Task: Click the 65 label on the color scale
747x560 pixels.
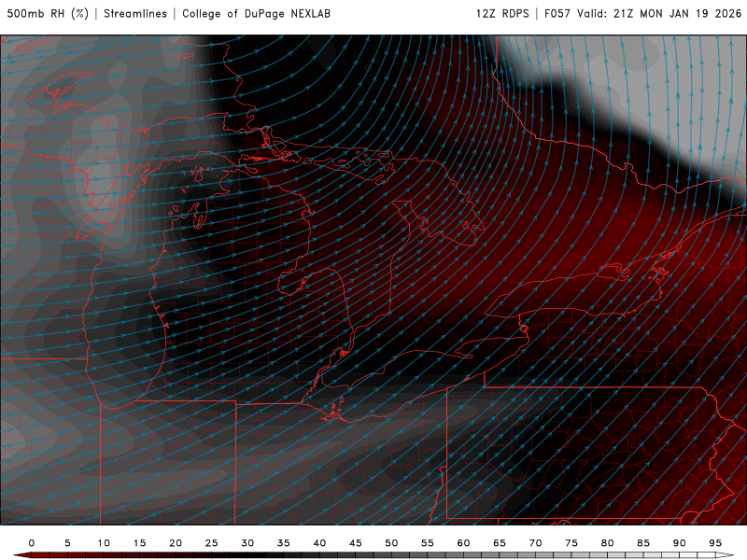Action: 500,543
